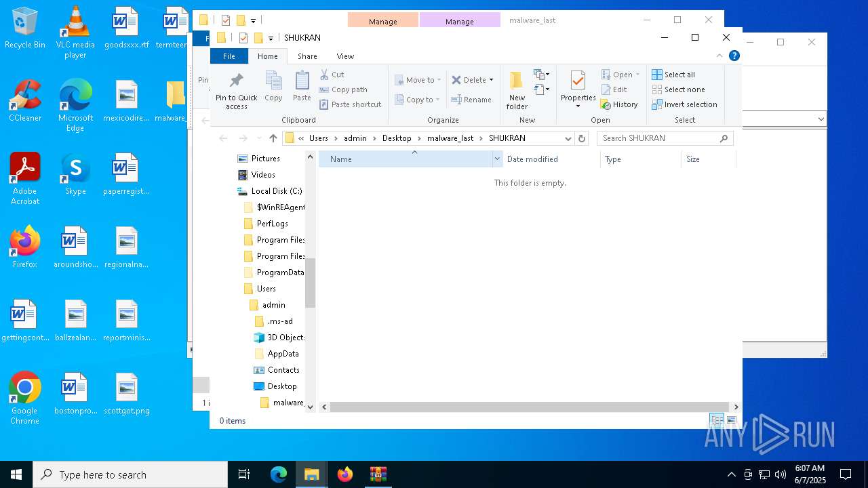Switch to the Share tab
This screenshot has width=868, height=488.
tap(307, 56)
